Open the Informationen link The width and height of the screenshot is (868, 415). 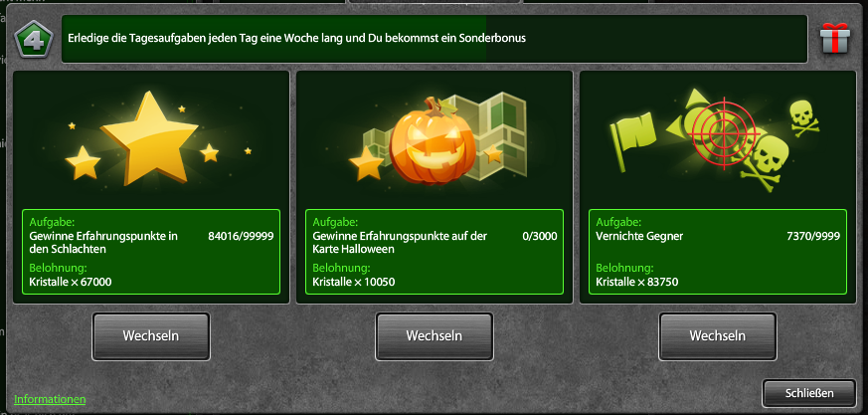coord(50,399)
